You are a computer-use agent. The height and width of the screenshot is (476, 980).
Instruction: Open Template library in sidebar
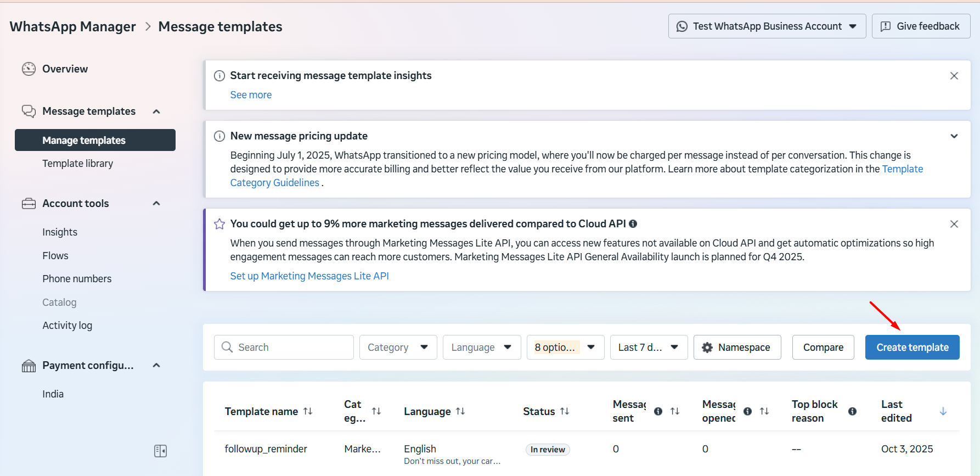click(x=78, y=164)
